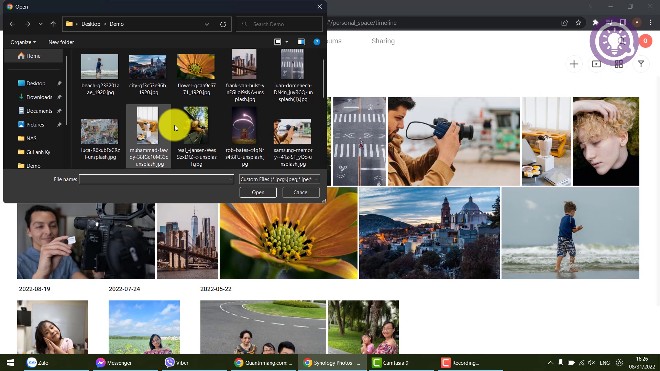Viewport: 660px width, 371px height.
Task: Click New folder button
Action: pyautogui.click(x=61, y=42)
